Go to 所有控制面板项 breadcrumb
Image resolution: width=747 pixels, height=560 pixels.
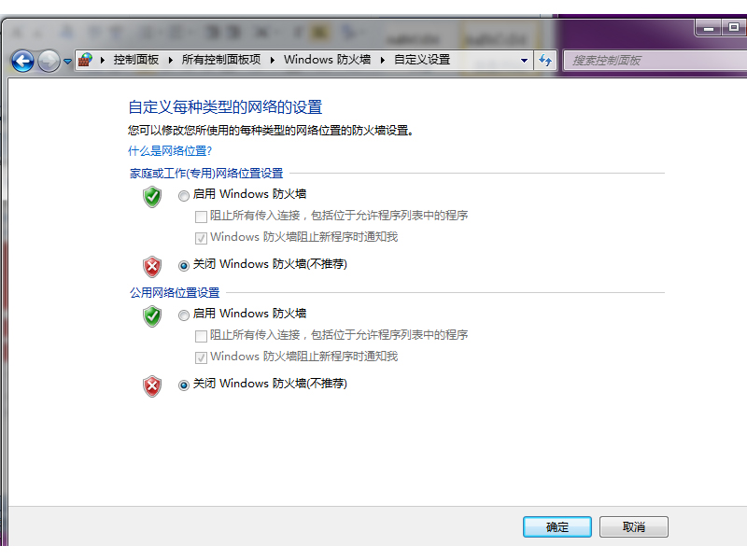click(x=221, y=60)
